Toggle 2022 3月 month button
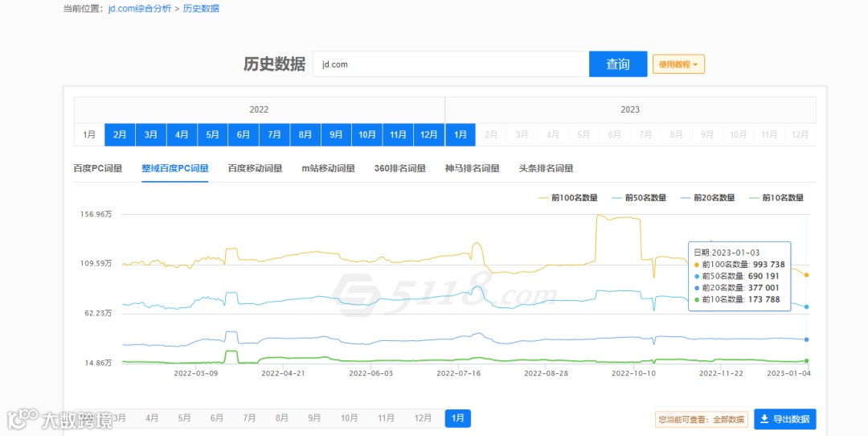Viewport: 868px width, 436px height. 151,134
